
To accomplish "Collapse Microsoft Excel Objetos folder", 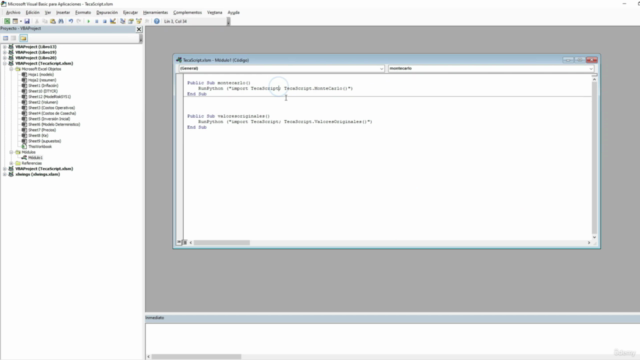I will (x=11, y=69).
